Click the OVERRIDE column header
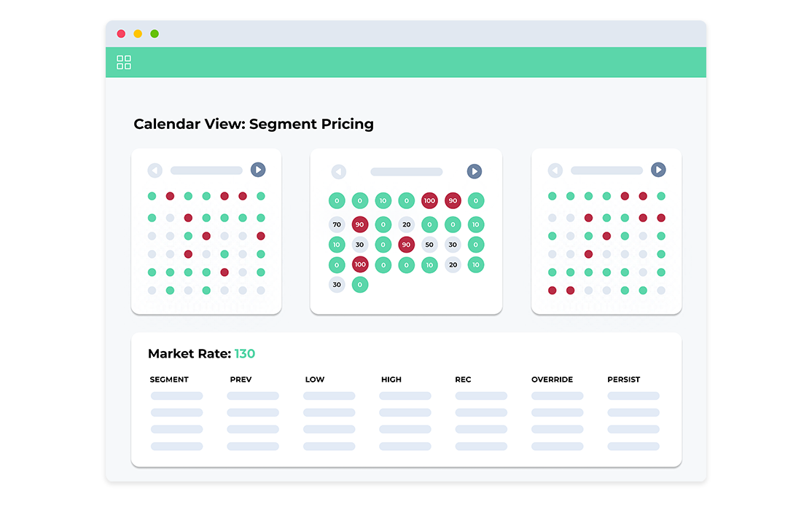 [552, 380]
